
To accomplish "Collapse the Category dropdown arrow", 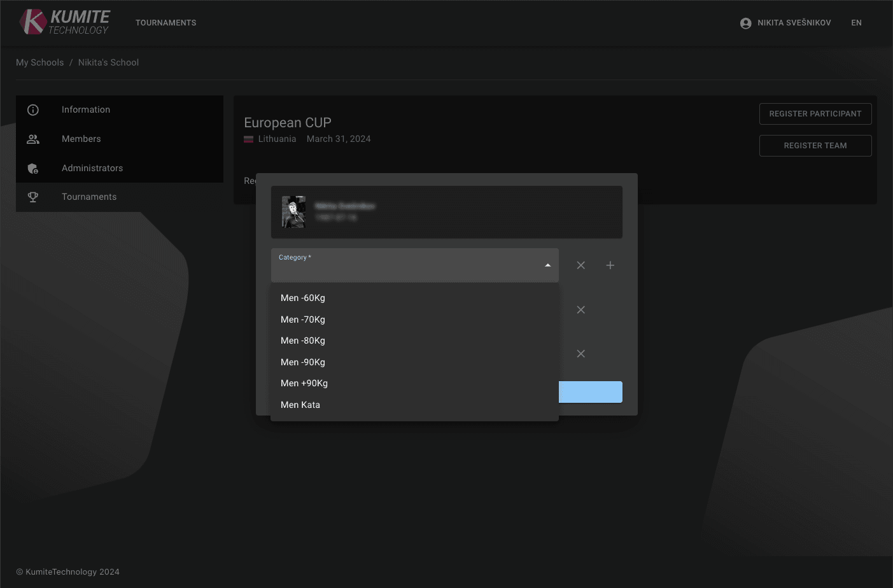I will pyautogui.click(x=547, y=264).
